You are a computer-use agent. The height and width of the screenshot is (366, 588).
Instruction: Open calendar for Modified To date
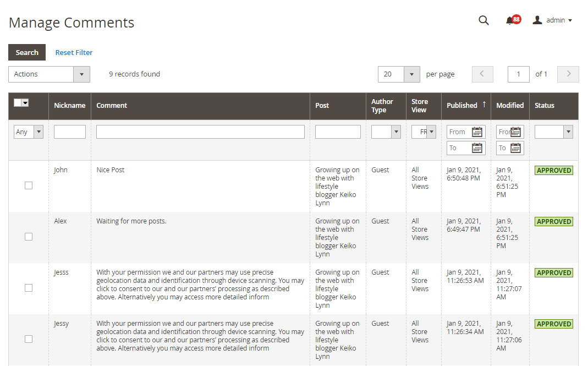(x=515, y=148)
